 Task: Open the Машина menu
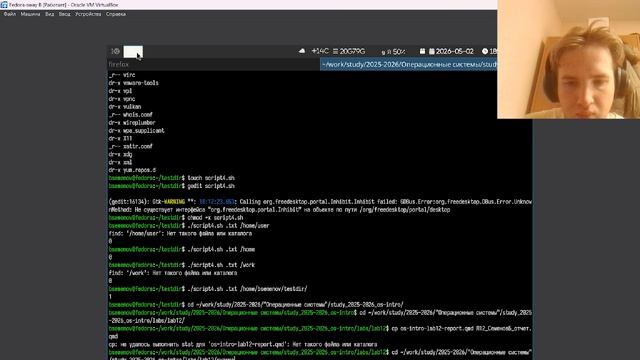click(x=30, y=14)
